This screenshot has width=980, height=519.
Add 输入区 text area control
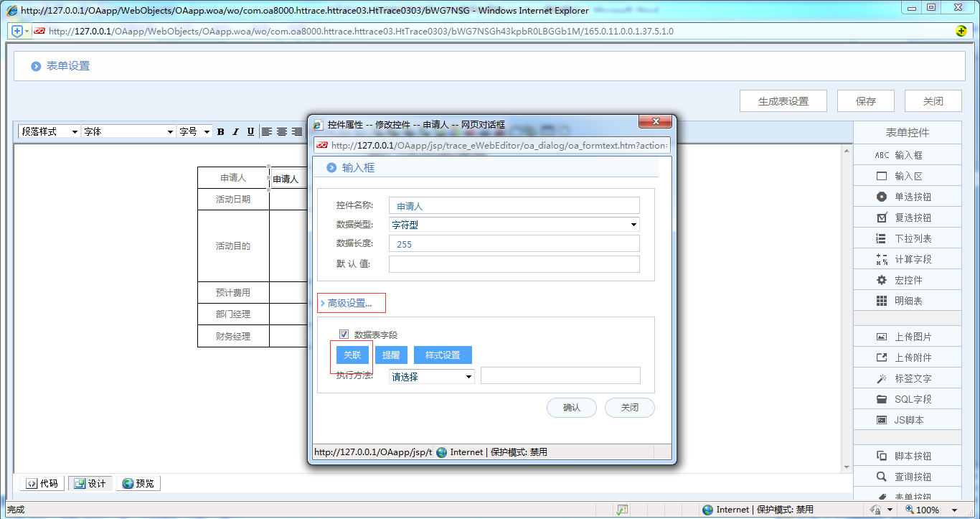[908, 176]
